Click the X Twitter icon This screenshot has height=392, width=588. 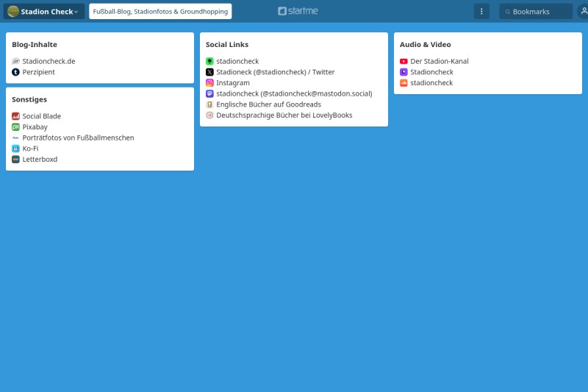click(209, 72)
